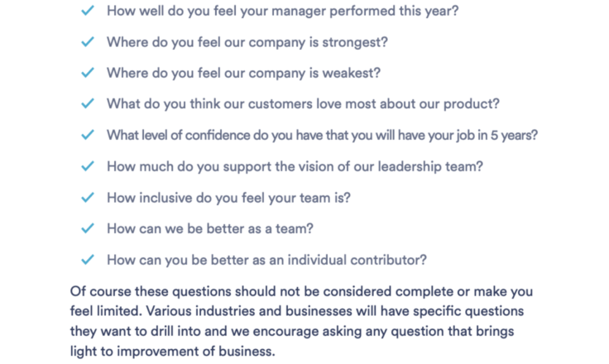The width and height of the screenshot is (609, 364).
Task: Click checkmark next to company weakest question
Action: (88, 73)
